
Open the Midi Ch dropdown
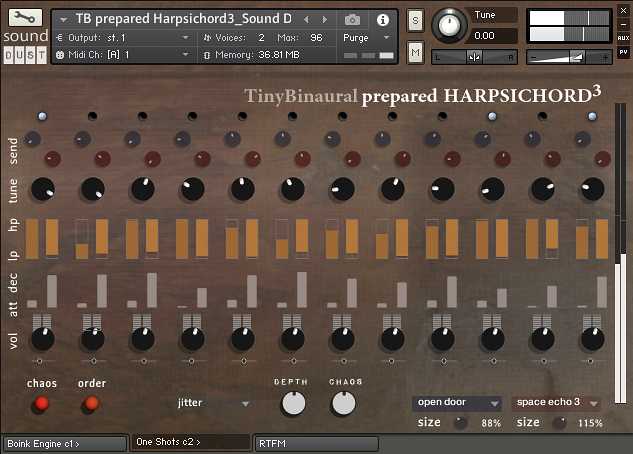[185, 54]
